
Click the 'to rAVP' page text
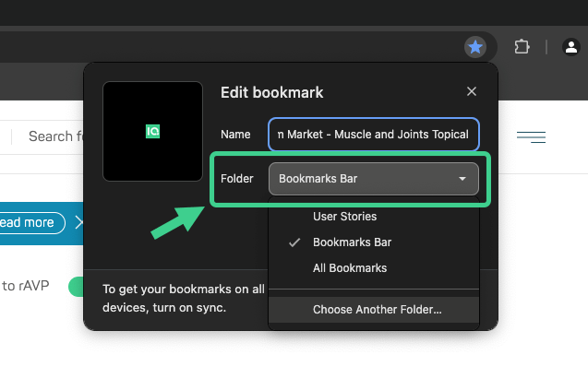(x=26, y=286)
